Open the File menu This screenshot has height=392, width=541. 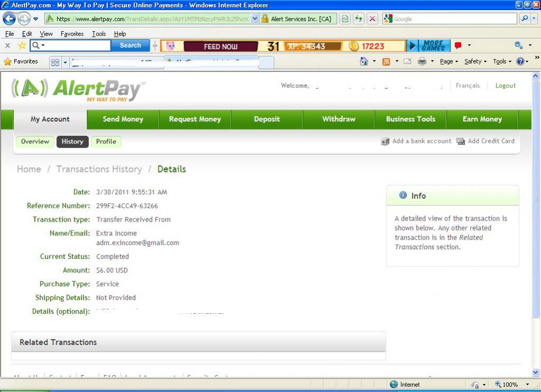[x=10, y=34]
